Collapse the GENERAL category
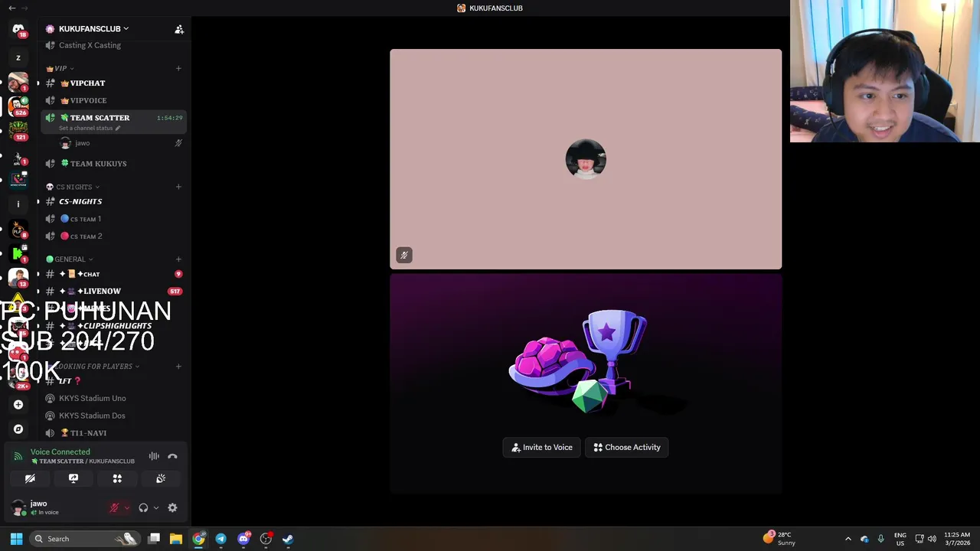The height and width of the screenshot is (551, 980). click(70, 259)
